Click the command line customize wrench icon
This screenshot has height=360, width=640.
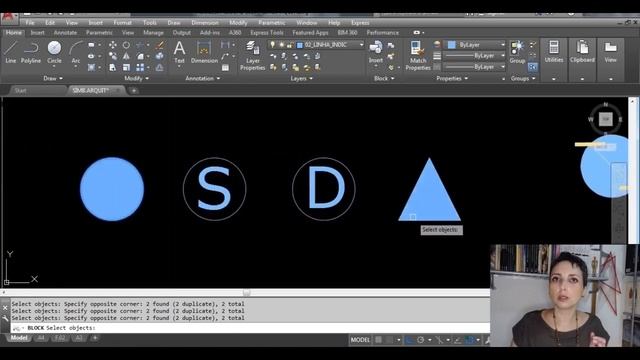coord(5,318)
